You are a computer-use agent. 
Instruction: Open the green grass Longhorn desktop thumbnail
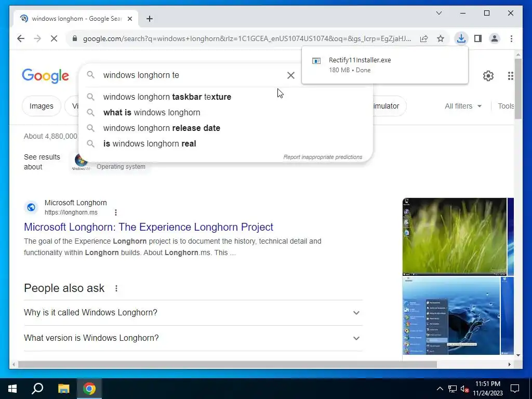(x=454, y=237)
